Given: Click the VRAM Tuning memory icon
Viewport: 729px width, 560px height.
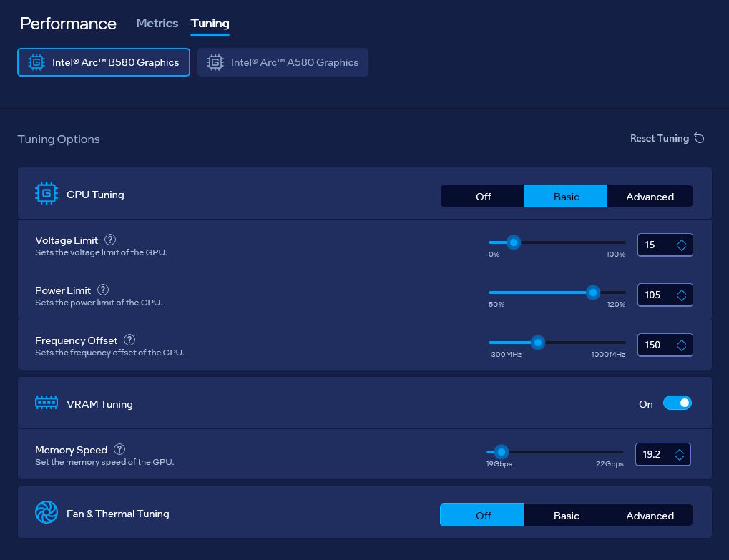Looking at the screenshot, I should (47, 403).
